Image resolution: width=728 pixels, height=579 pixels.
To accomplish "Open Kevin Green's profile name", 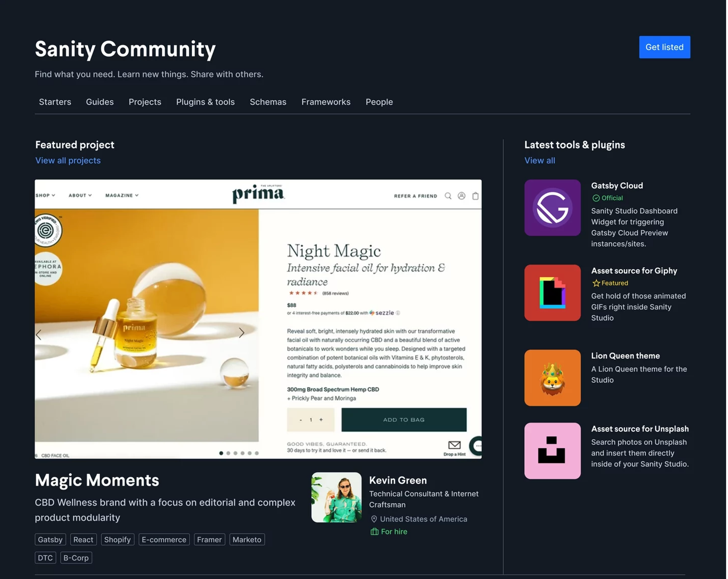I will pos(398,480).
